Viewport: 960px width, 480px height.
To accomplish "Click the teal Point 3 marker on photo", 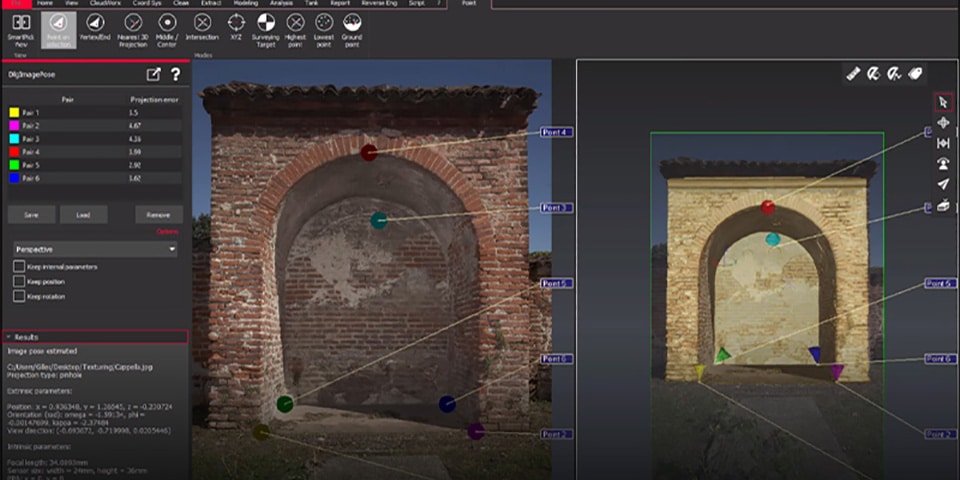I will point(379,220).
